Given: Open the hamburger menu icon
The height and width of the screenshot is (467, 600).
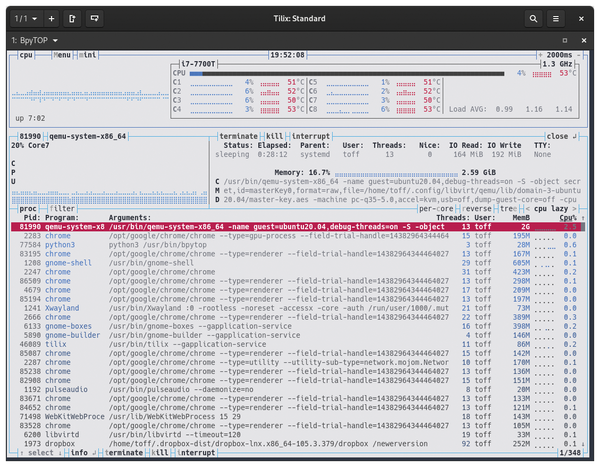Looking at the screenshot, I should coord(556,19).
